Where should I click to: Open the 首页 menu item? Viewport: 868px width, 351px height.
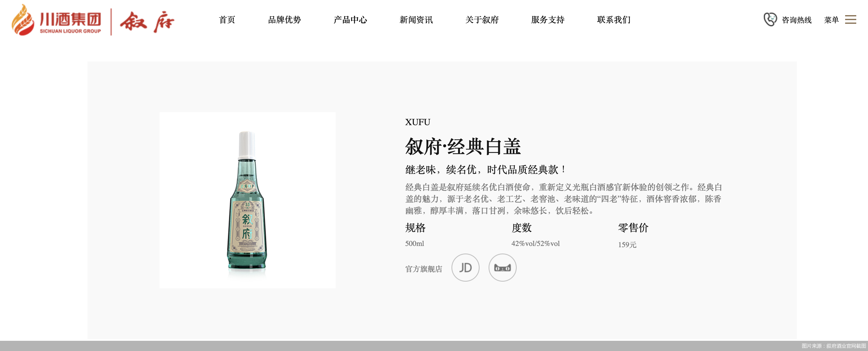pos(227,20)
